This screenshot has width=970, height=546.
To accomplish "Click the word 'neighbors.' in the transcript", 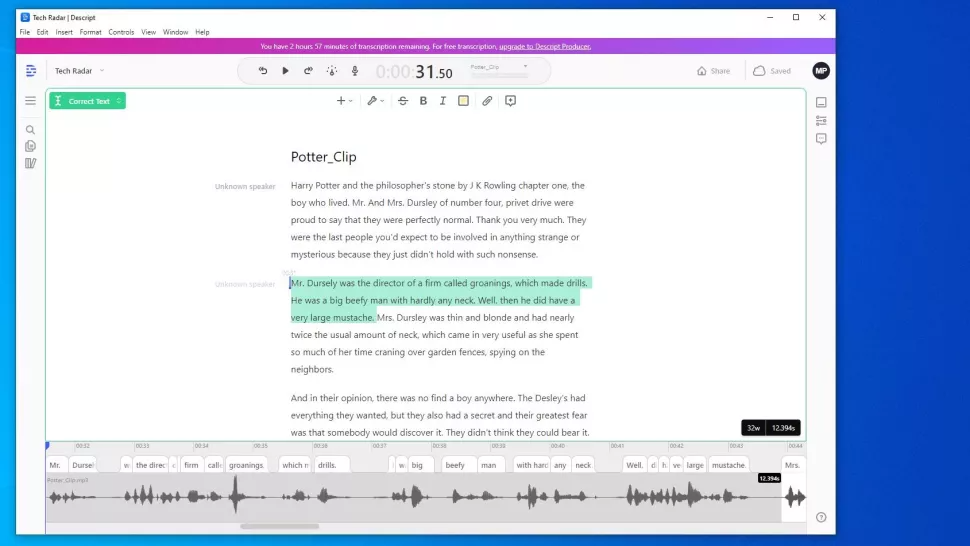I will [312, 370].
